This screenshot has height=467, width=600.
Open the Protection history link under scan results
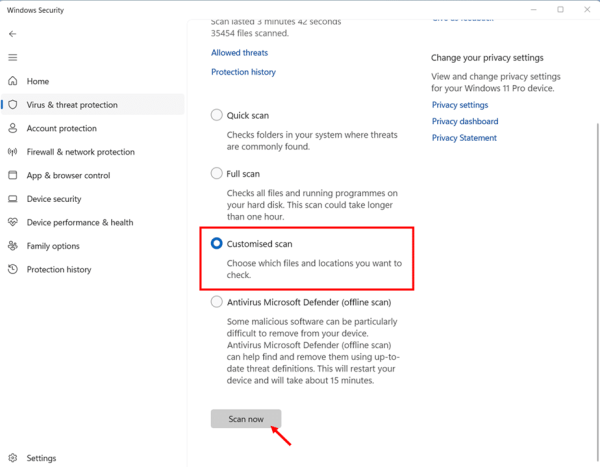243,72
